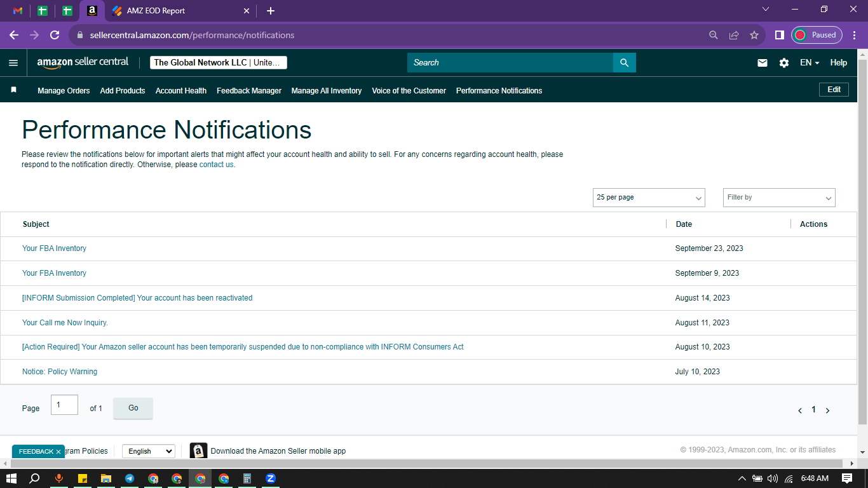Open the Help link
868x488 pixels.
point(839,62)
